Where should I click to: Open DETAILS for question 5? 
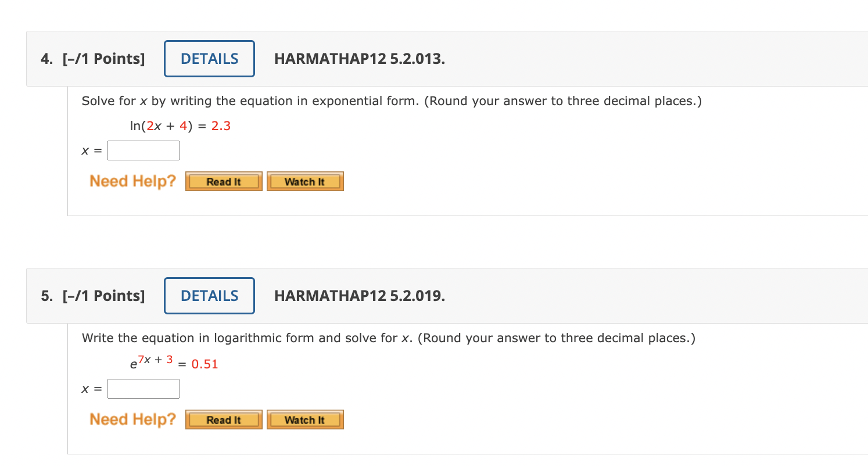tap(209, 296)
